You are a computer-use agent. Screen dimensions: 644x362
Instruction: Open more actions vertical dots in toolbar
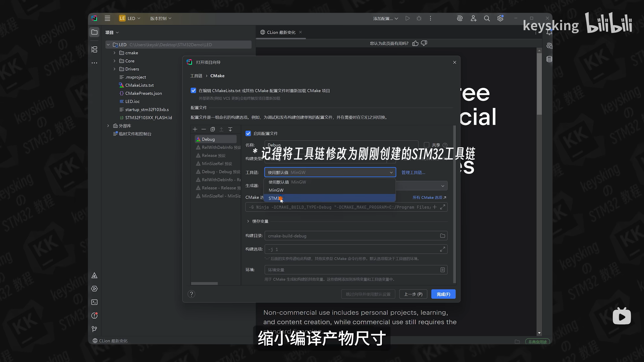click(x=430, y=18)
